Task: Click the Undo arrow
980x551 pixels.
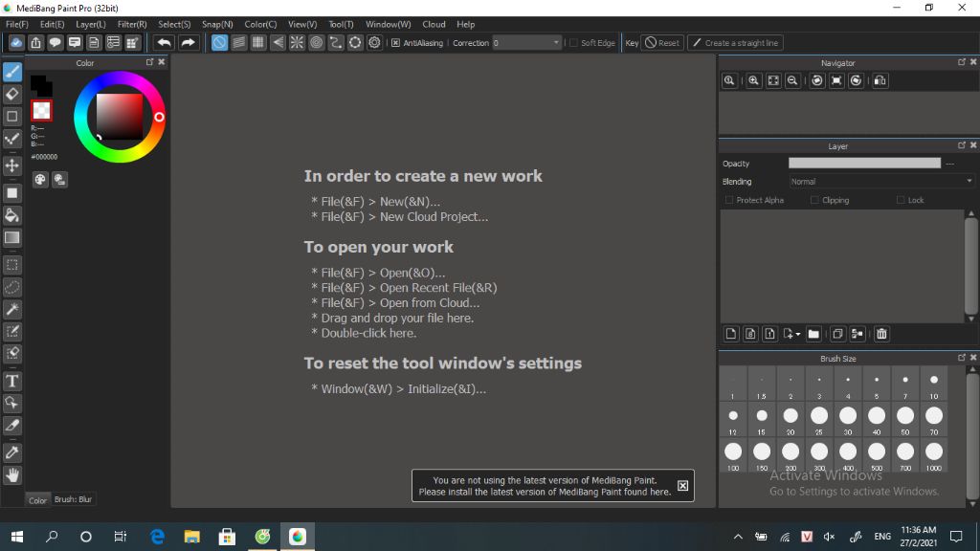Action: [165, 42]
